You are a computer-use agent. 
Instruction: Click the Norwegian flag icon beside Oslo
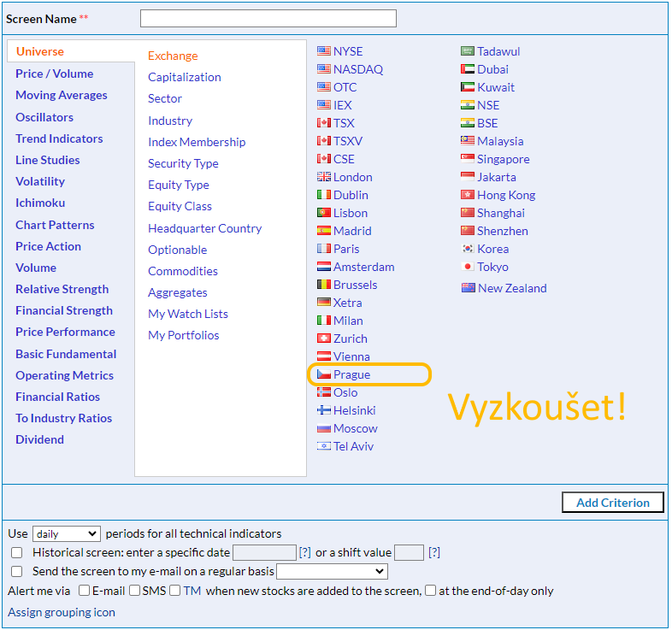[323, 392]
